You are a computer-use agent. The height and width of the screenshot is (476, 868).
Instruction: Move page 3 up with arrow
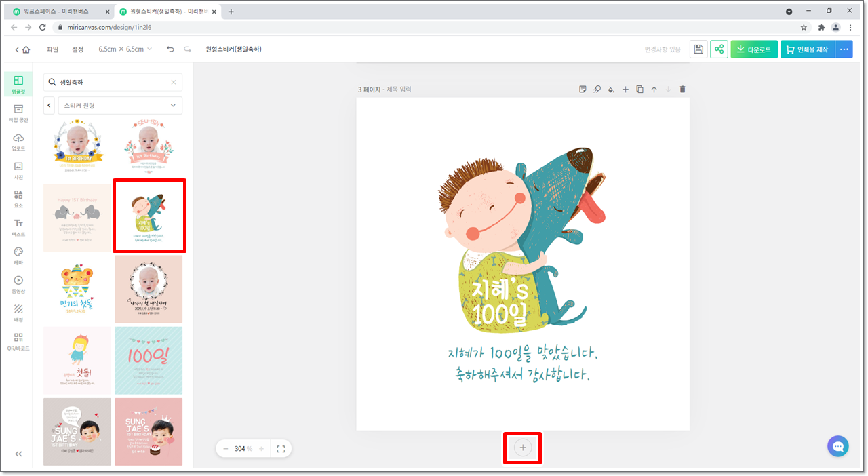tap(654, 89)
